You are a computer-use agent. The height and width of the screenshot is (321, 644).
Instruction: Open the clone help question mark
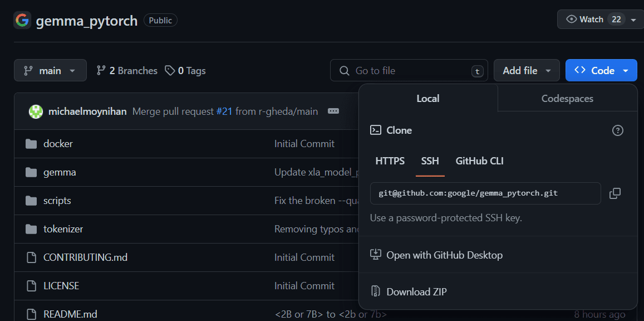[617, 130]
